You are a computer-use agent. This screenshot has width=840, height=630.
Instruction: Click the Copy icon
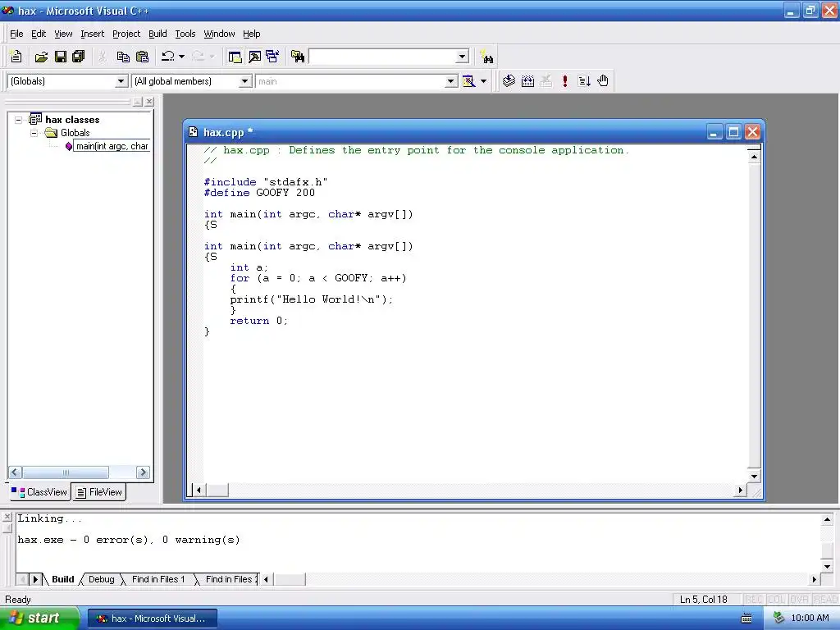[x=123, y=57]
